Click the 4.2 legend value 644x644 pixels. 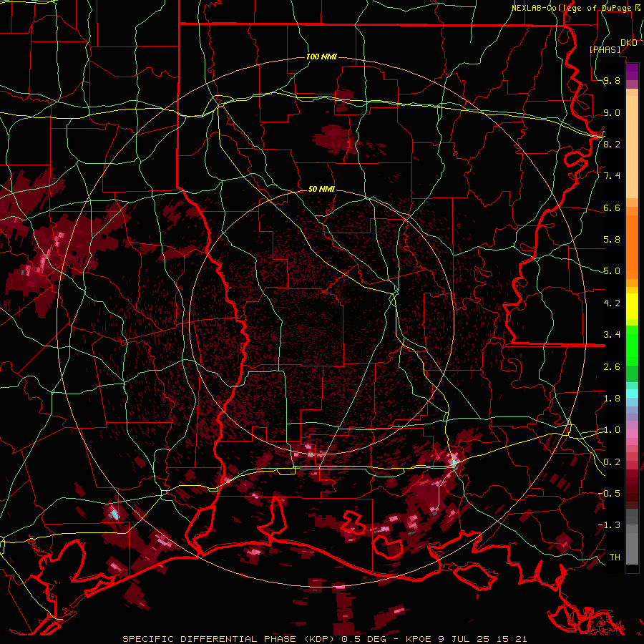[x=612, y=303]
